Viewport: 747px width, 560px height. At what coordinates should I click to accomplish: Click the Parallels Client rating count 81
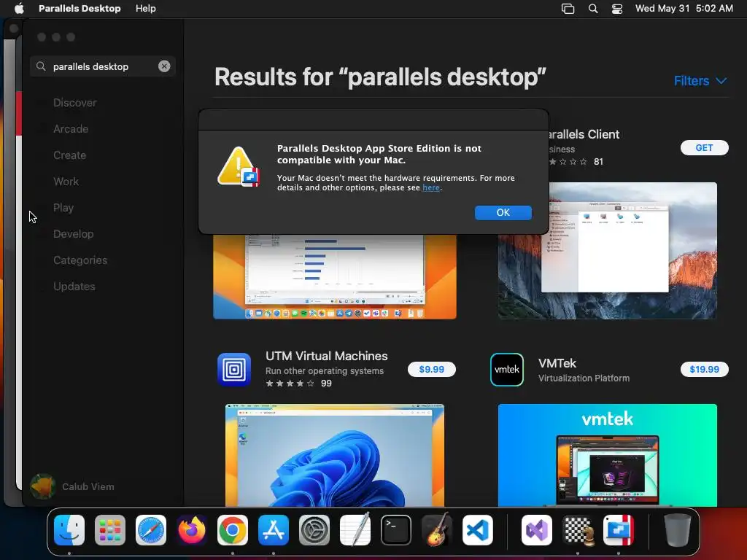click(x=598, y=162)
